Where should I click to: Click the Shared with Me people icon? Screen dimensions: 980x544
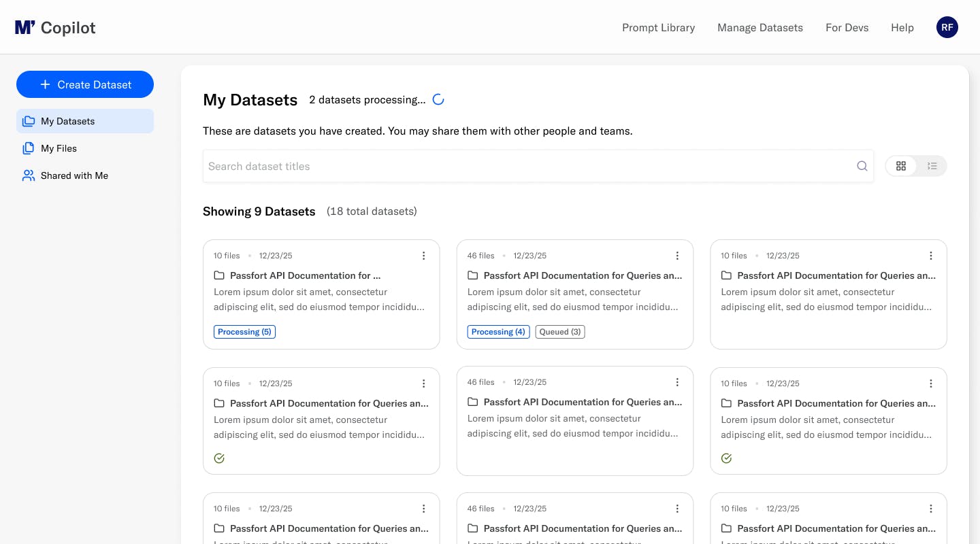pyautogui.click(x=29, y=175)
